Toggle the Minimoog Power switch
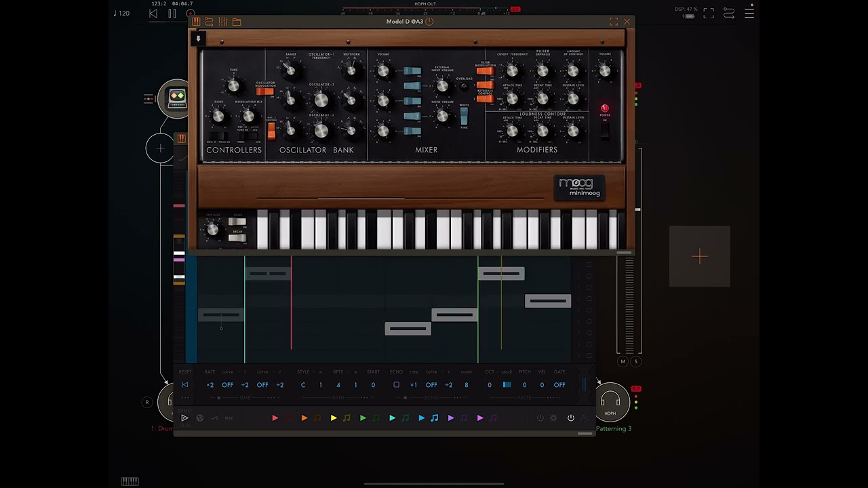Screen dimensions: 868x488 pyautogui.click(x=604, y=131)
